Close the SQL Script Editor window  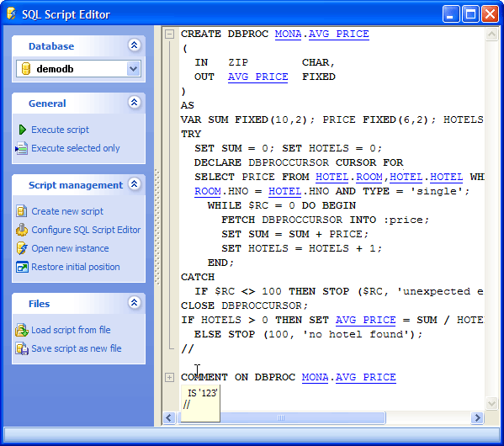pos(490,14)
